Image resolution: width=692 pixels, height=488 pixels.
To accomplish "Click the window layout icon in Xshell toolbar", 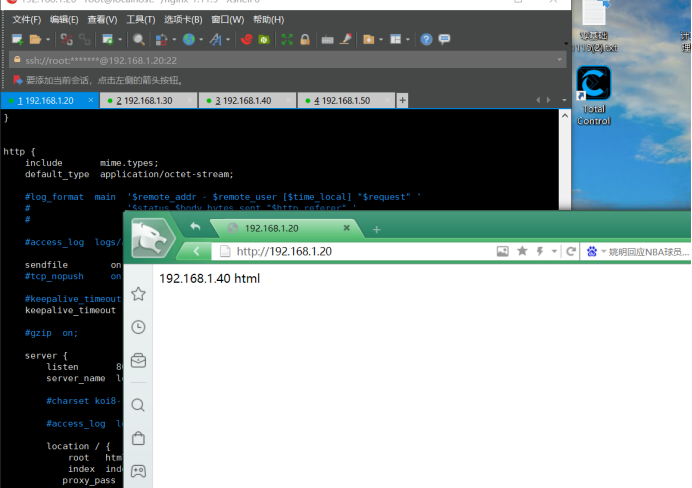I will [x=395, y=40].
